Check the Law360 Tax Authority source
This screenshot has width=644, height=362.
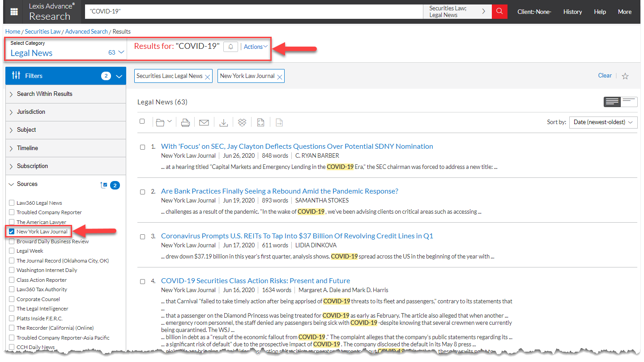[12, 289]
